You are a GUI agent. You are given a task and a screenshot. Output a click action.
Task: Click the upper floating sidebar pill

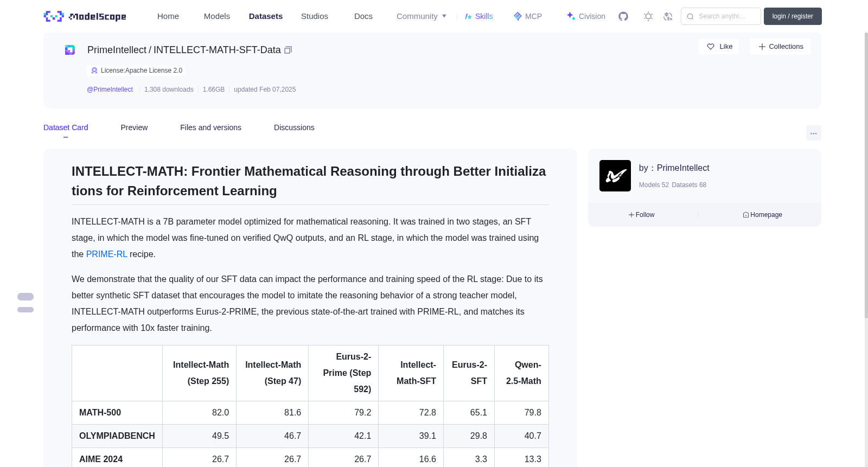(25, 297)
